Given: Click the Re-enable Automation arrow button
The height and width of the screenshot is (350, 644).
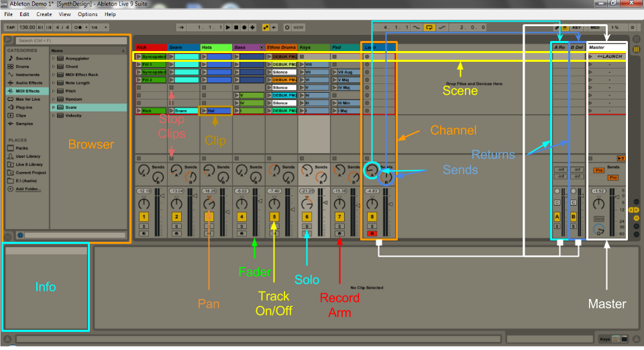Looking at the screenshot, I should (274, 28).
